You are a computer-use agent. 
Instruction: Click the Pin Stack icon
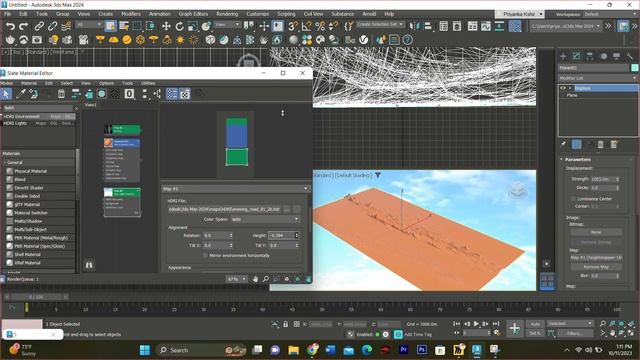click(563, 144)
